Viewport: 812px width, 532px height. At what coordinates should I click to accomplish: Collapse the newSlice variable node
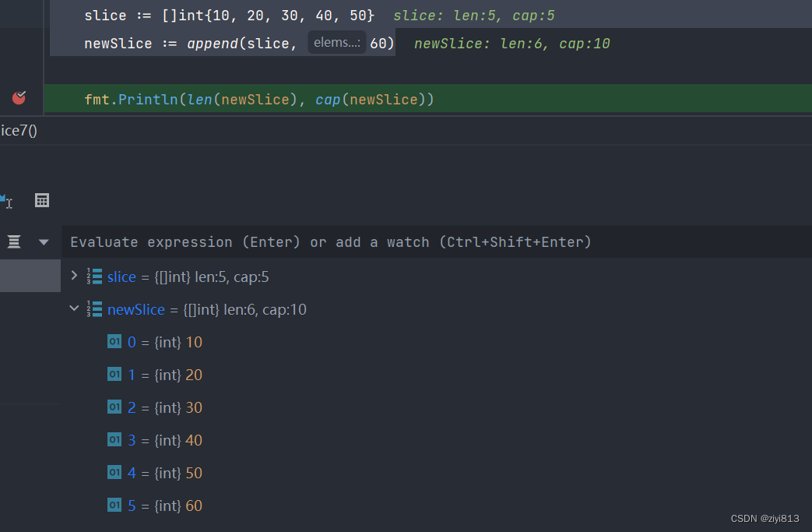[x=74, y=309]
